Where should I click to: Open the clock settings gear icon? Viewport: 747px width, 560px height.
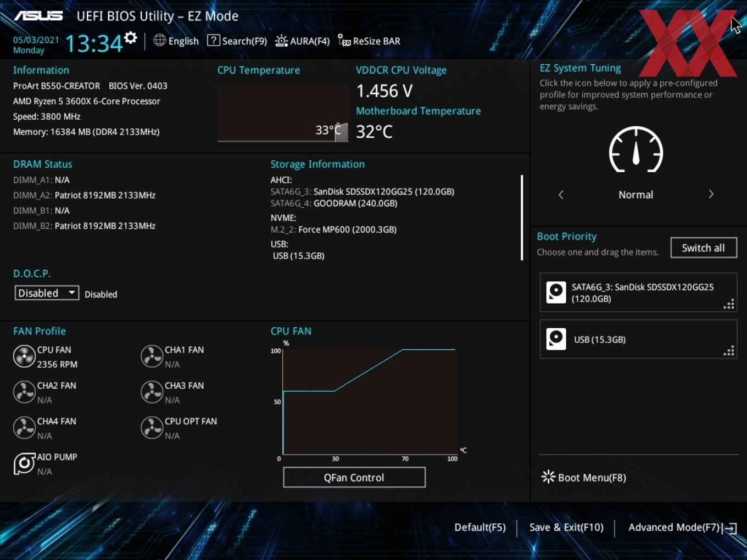130,38
